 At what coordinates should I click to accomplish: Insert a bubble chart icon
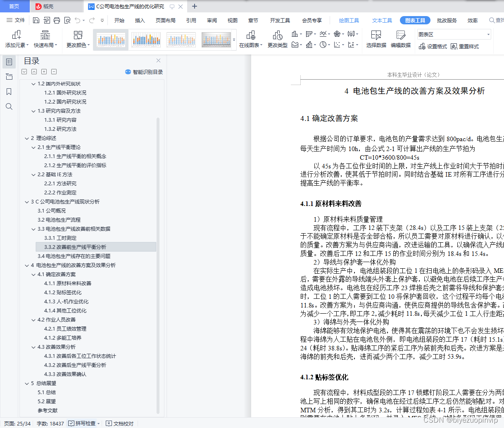point(351,45)
